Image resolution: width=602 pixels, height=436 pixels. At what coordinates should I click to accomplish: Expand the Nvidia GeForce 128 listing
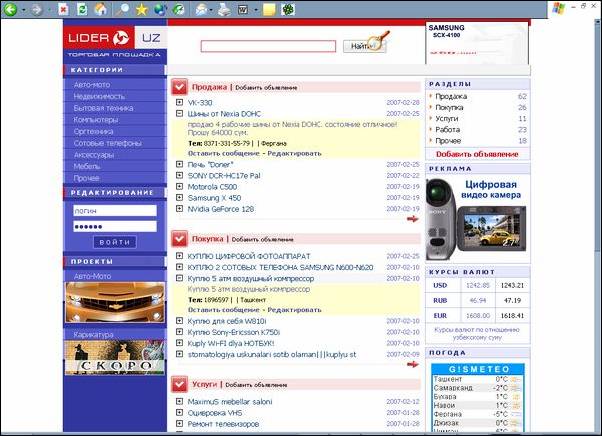180,209
